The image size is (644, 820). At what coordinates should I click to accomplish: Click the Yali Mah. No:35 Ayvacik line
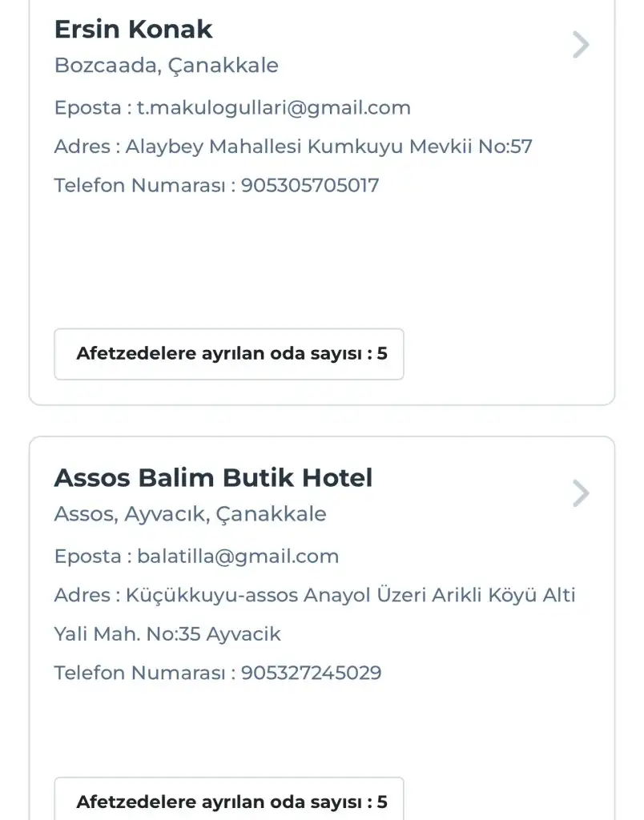(167, 635)
